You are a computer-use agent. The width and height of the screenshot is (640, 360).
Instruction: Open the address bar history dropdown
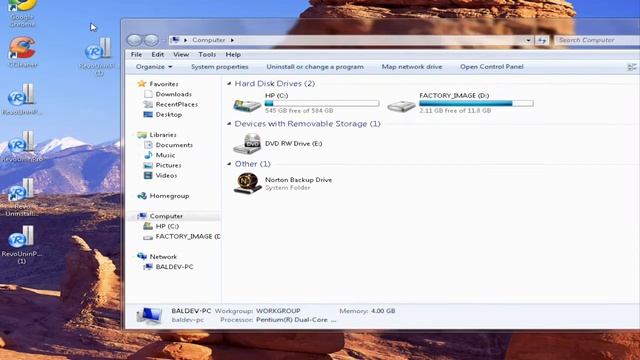pyautogui.click(x=528, y=40)
